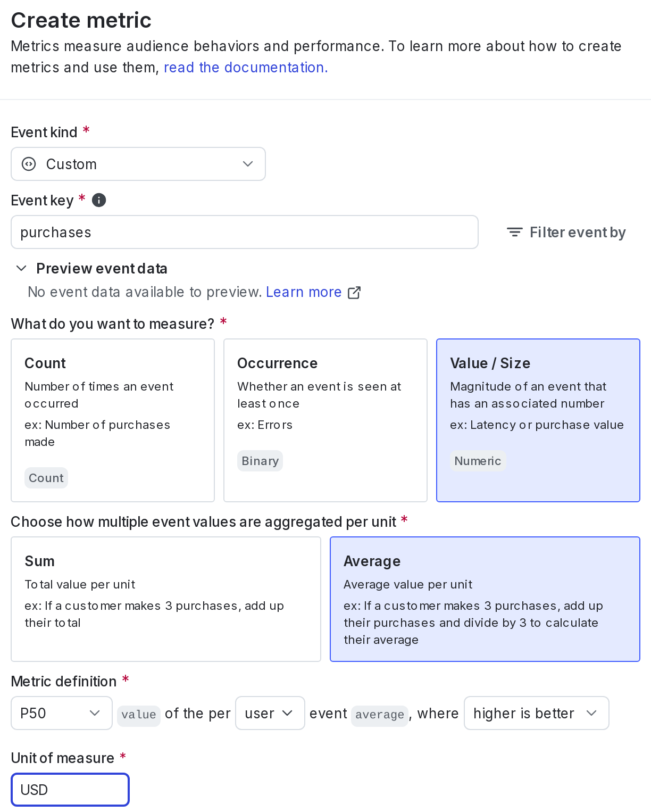Screen dimensions: 651x812
Task: Click the Binary badge on Occurrence card
Action: [x=260, y=461]
